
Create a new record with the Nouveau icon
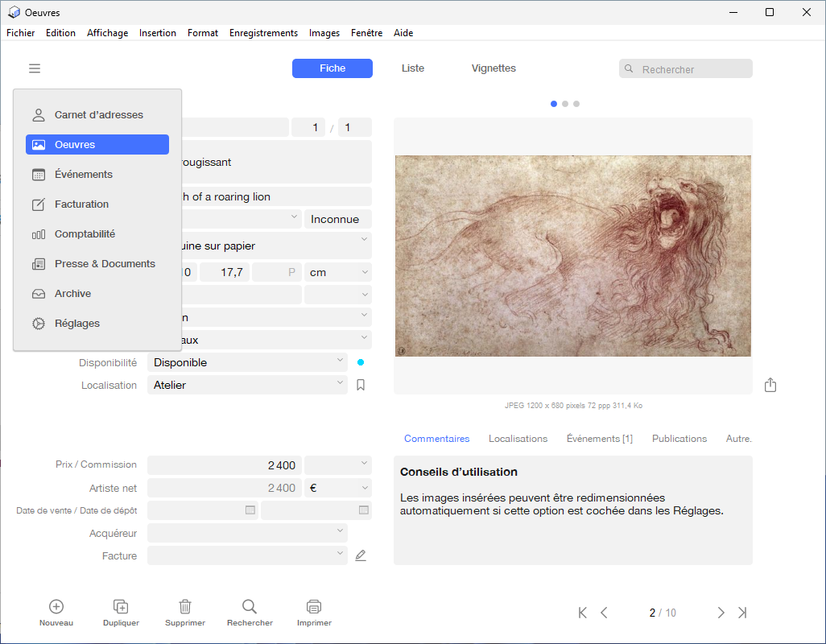click(56, 606)
